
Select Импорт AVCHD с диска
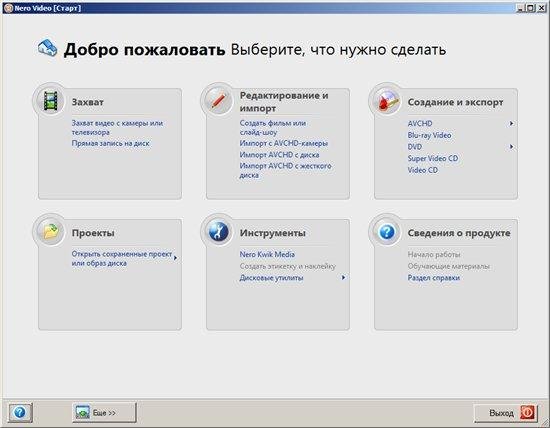(x=279, y=155)
